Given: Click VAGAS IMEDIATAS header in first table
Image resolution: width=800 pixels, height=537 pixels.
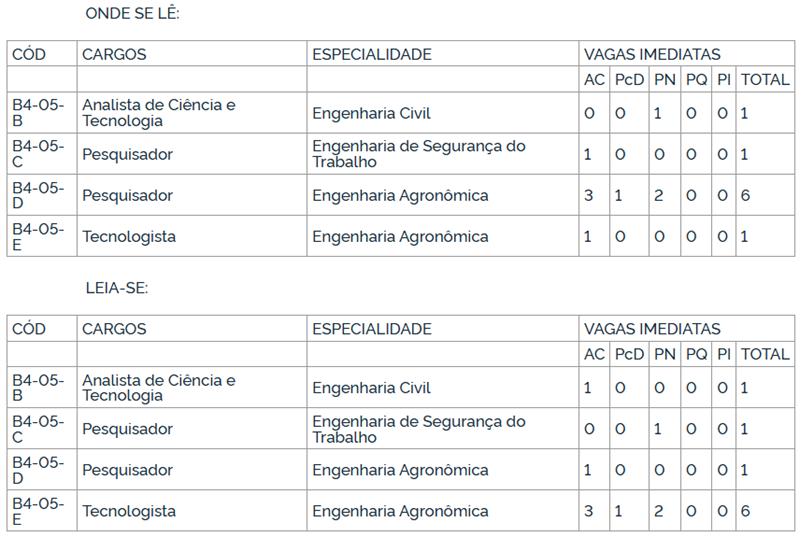Looking at the screenshot, I should [x=652, y=54].
